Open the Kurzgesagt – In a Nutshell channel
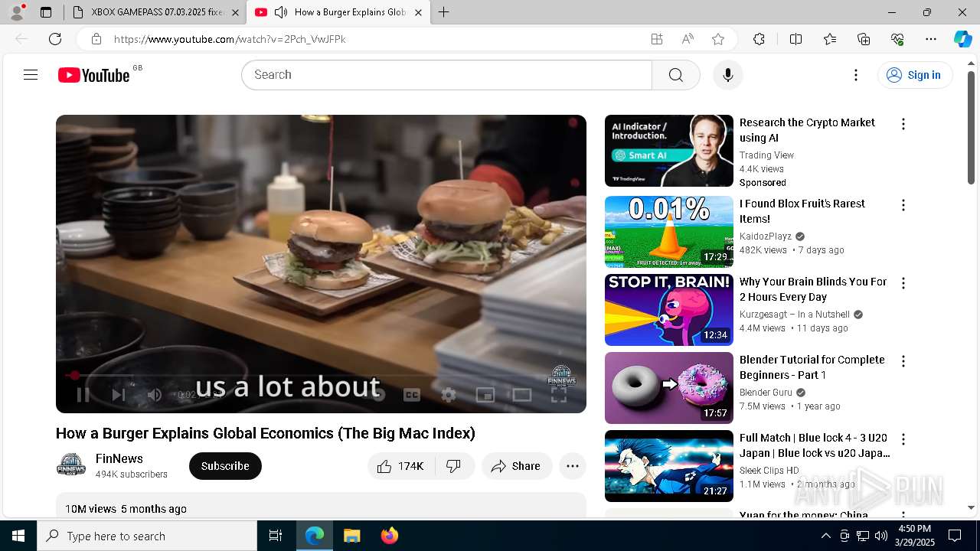The image size is (980, 551). (795, 315)
